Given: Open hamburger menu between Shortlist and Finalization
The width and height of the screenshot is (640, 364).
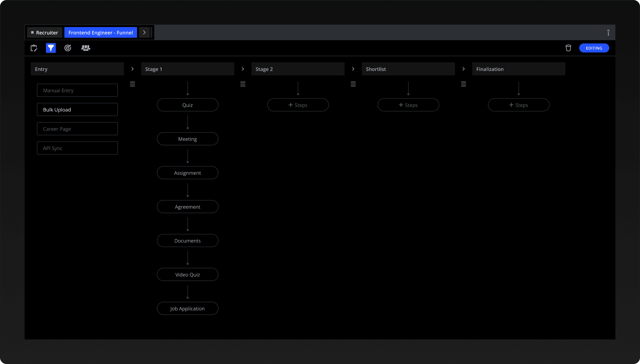Looking at the screenshot, I should (463, 84).
